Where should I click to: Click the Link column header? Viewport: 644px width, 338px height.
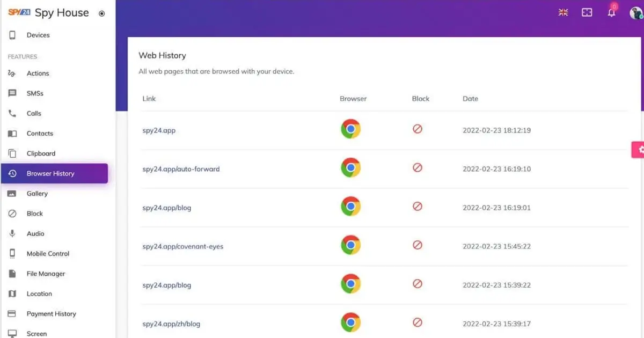[149, 99]
